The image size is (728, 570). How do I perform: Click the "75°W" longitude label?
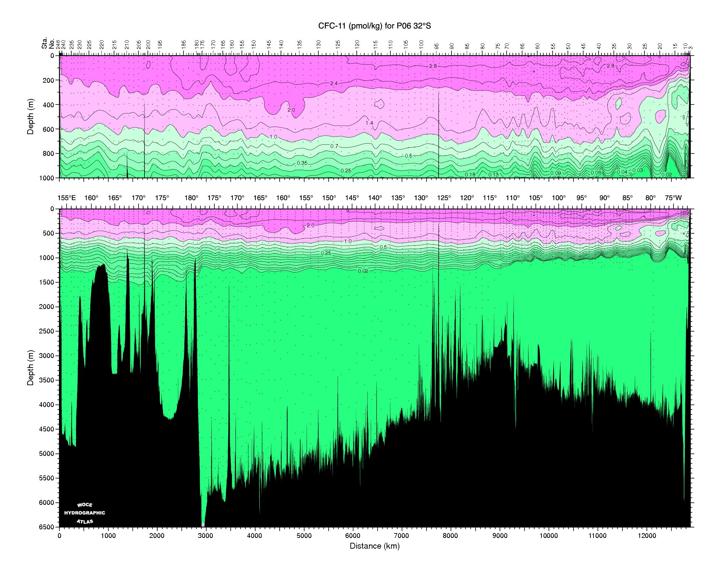[674, 198]
